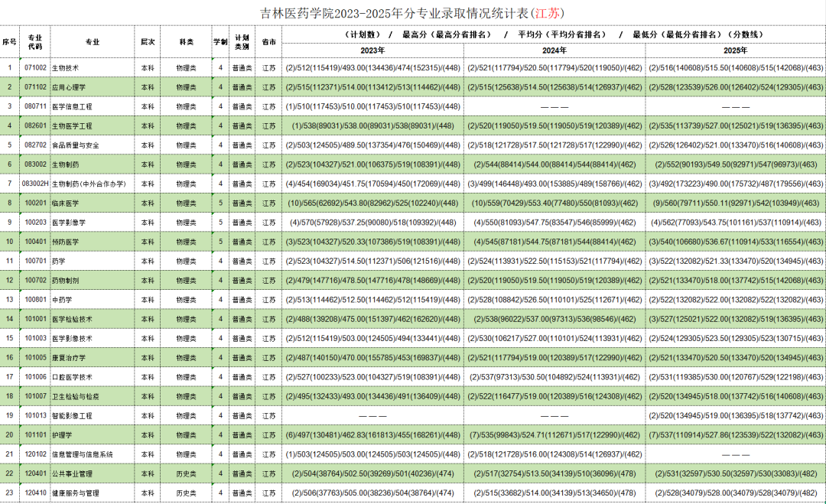Click major name 食品质量与安全
Screen dimensions: 826x504
[x=75, y=145]
